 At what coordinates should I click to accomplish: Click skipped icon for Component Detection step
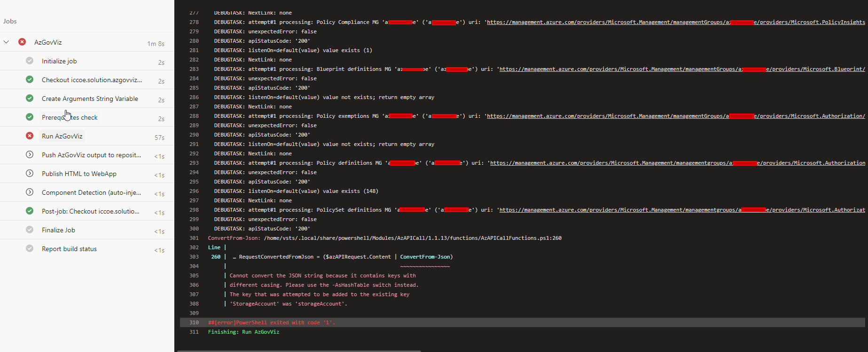pyautogui.click(x=30, y=192)
